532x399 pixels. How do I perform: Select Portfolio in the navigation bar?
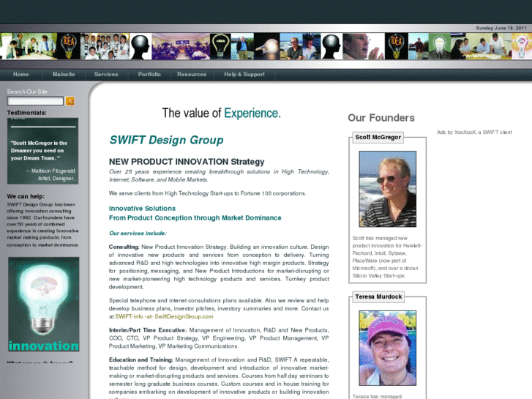149,75
